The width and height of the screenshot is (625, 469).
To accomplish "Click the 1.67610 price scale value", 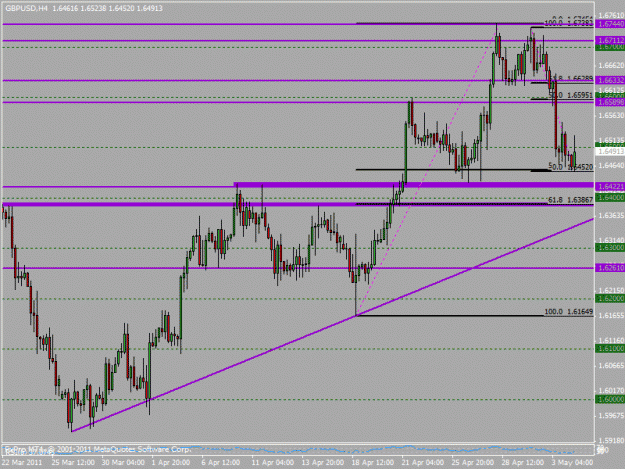I will (611, 15).
